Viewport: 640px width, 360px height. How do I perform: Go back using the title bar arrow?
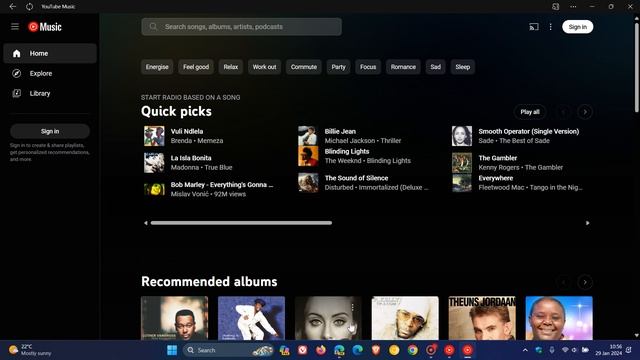pyautogui.click(x=13, y=7)
